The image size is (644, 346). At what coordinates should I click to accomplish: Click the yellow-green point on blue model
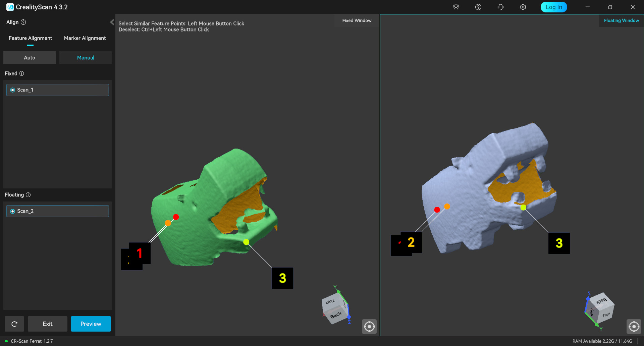tap(523, 208)
